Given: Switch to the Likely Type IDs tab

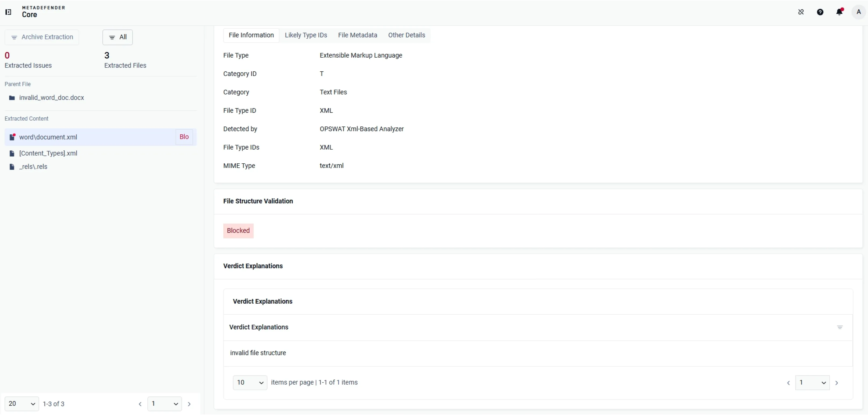Looking at the screenshot, I should [x=306, y=35].
